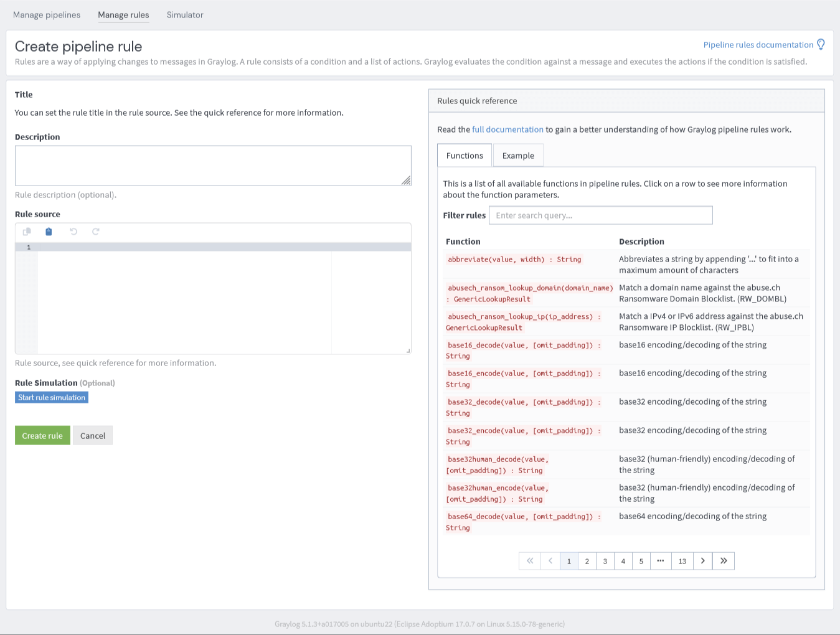This screenshot has width=840, height=635.
Task: Click the second Description column header in table
Action: (x=641, y=242)
